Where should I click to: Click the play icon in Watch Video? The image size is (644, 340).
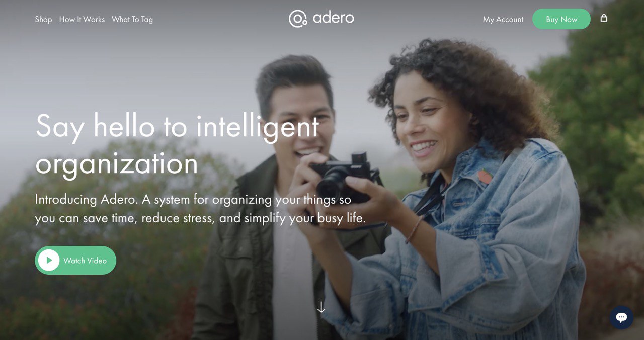(x=49, y=260)
